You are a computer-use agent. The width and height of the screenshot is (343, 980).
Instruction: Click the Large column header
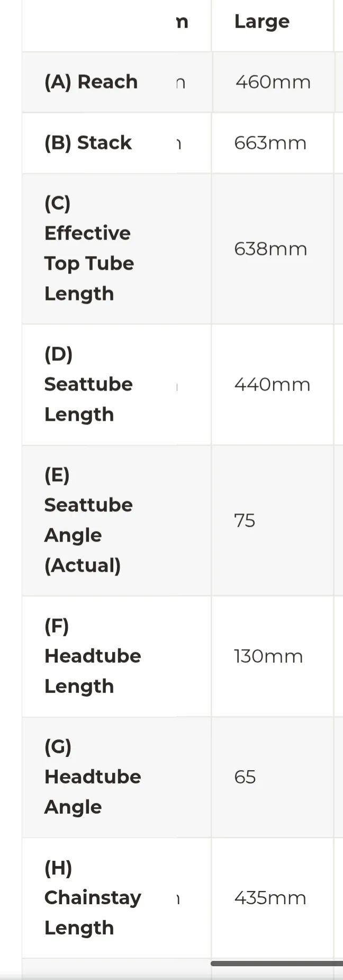261,22
